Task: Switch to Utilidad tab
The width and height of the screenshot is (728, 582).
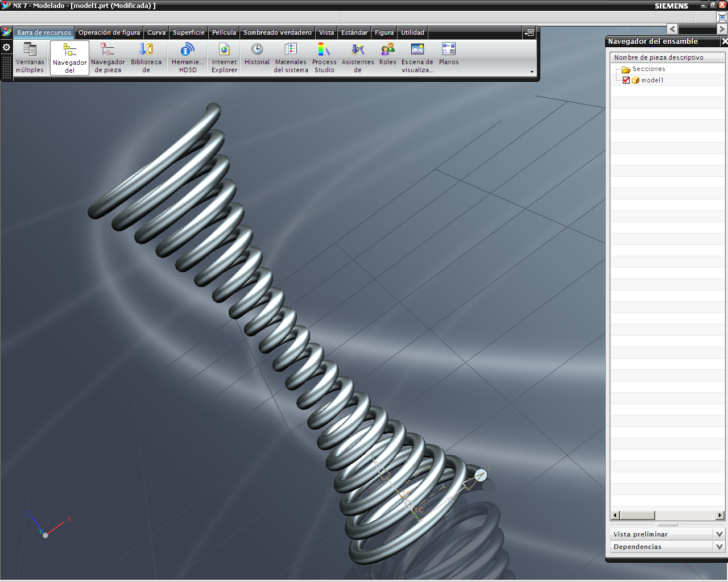Action: [413, 32]
